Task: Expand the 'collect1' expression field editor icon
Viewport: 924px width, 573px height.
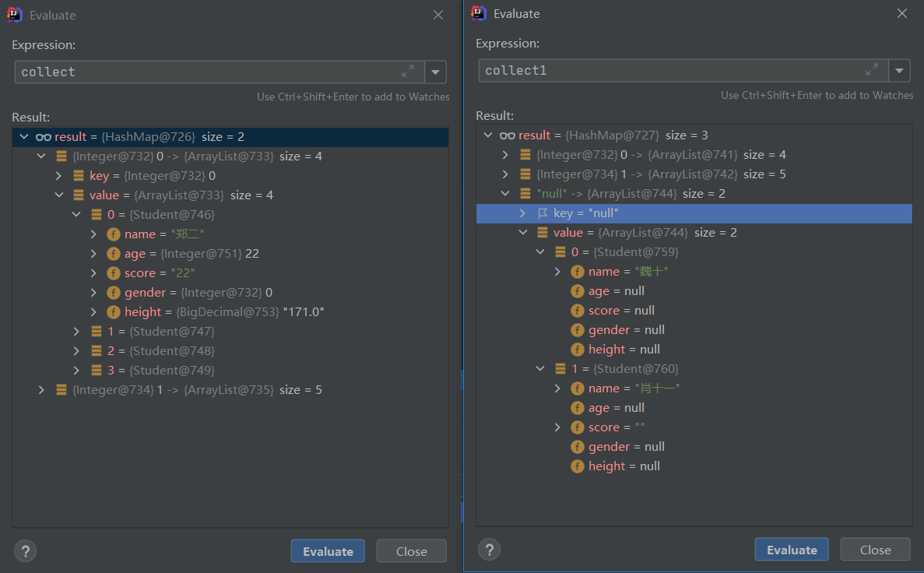Action: (872, 69)
